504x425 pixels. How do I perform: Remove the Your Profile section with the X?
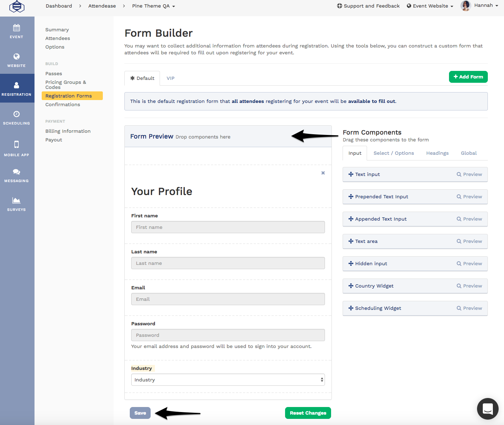322,173
